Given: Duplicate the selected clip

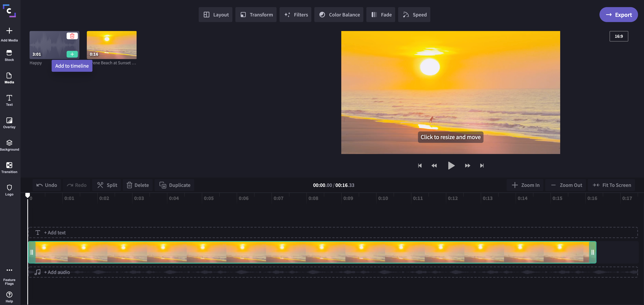Looking at the screenshot, I should point(175,185).
